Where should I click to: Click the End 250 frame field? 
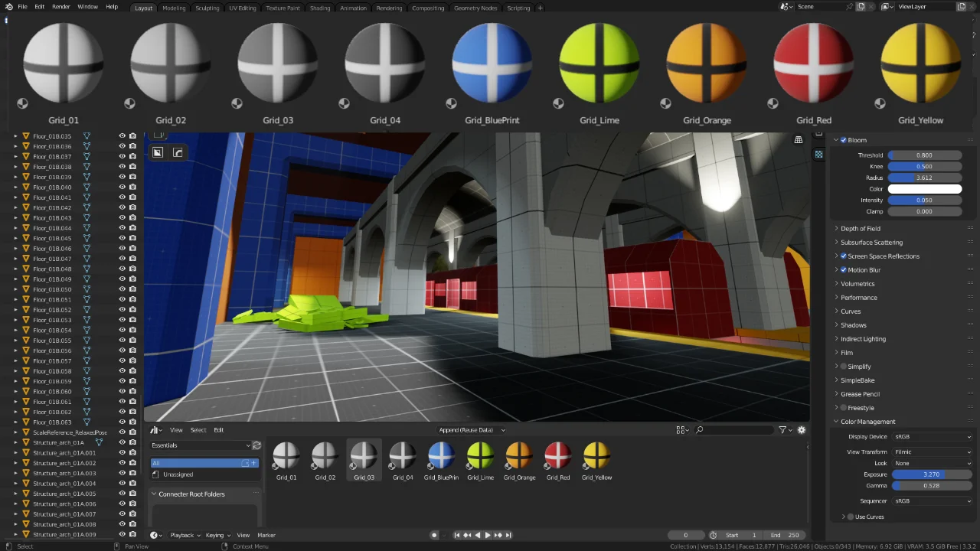point(785,535)
